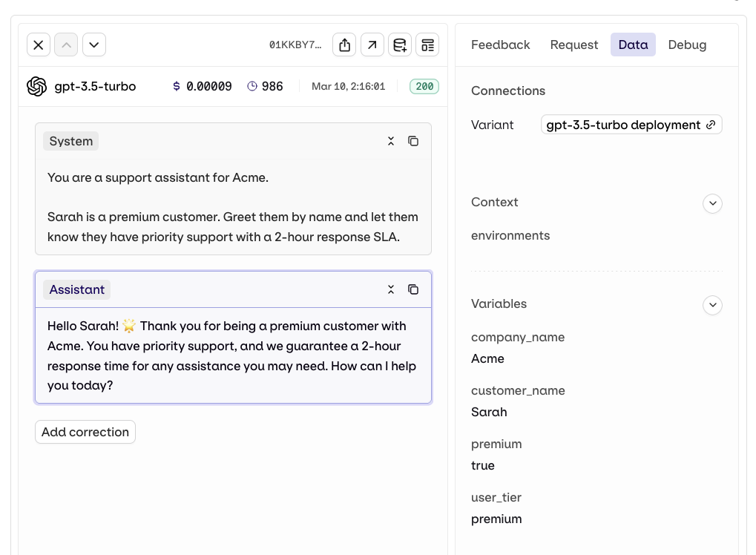Click the System prompt message text

click(x=232, y=207)
